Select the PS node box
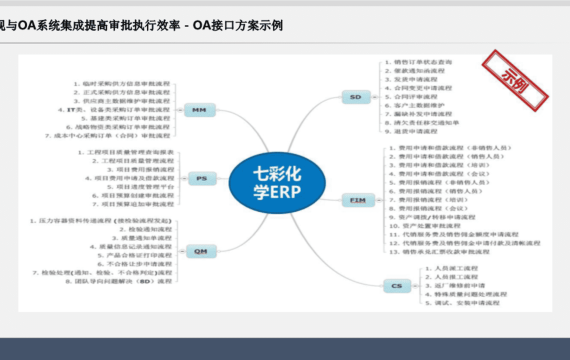570x360 pixels. [x=202, y=179]
